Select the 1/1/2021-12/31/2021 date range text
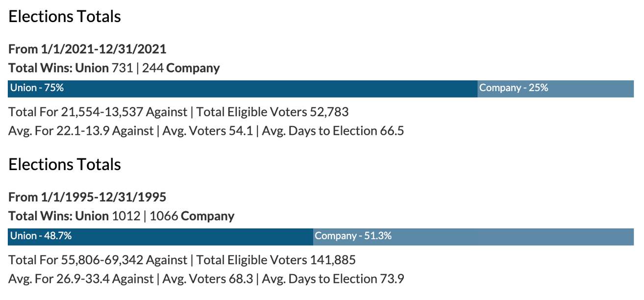 [103, 50]
